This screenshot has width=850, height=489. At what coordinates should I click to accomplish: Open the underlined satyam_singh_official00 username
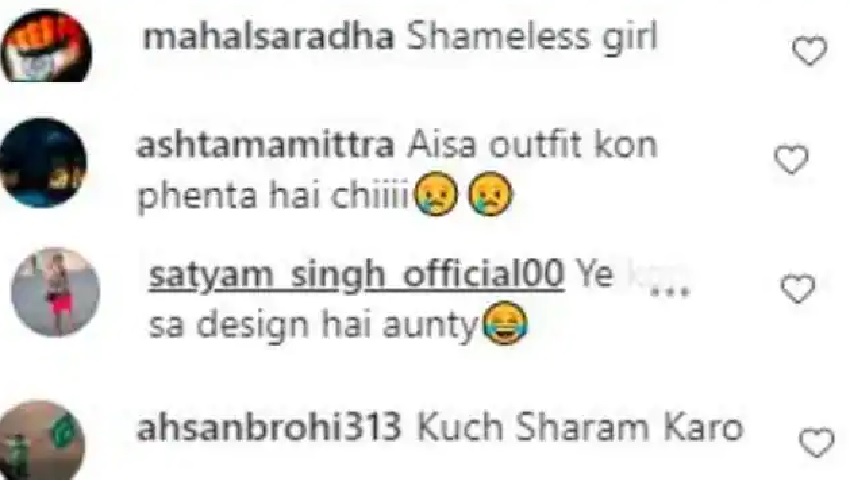(356, 274)
